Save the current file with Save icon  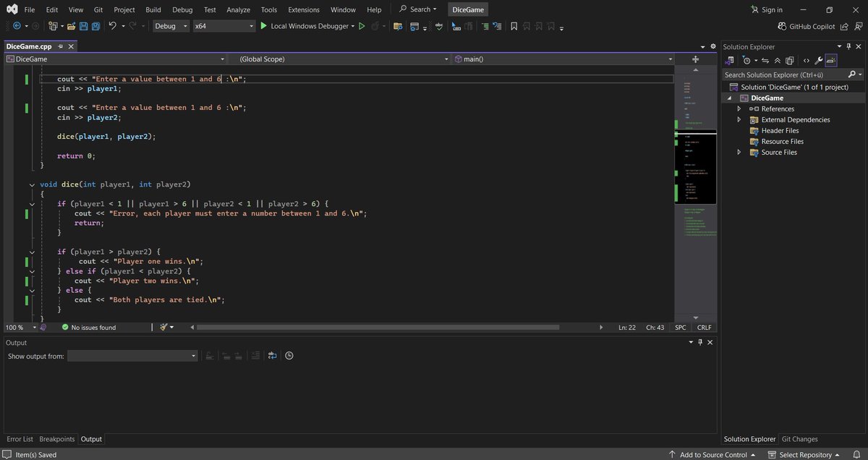point(84,26)
